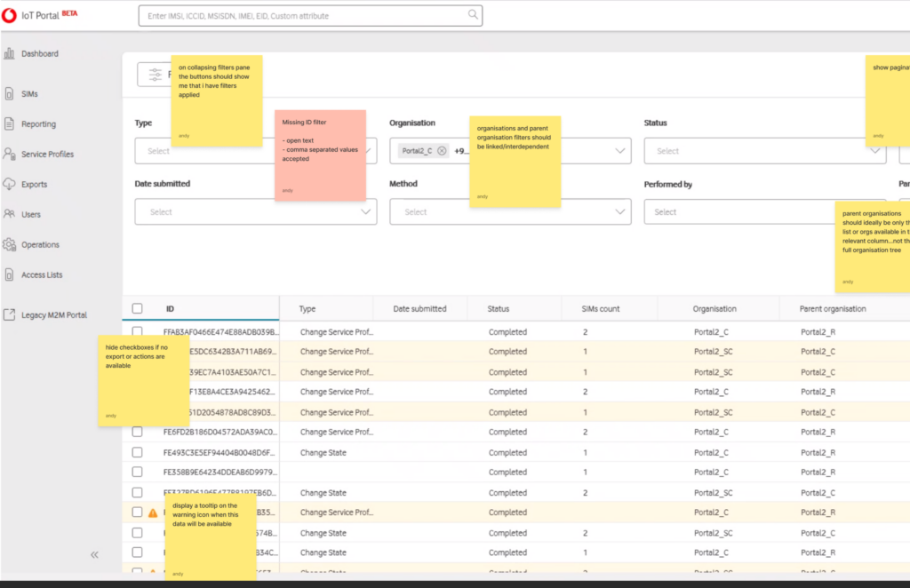Open Legacy M2M Portal external link icon
This screenshot has width=910, height=588.
click(x=9, y=314)
